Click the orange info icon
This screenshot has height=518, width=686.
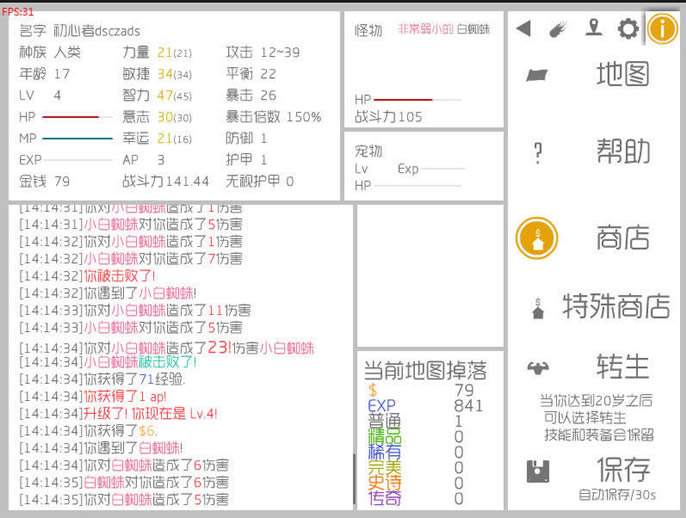(662, 29)
